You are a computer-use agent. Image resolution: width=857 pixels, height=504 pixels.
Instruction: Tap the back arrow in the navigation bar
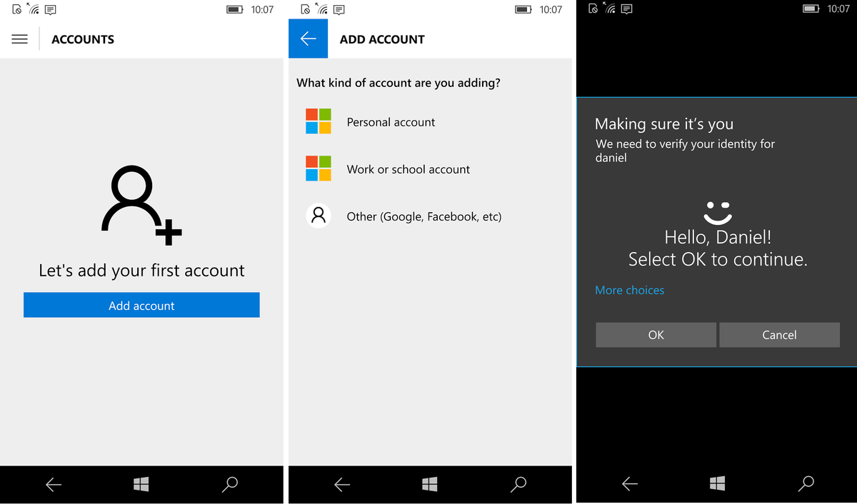point(53,484)
